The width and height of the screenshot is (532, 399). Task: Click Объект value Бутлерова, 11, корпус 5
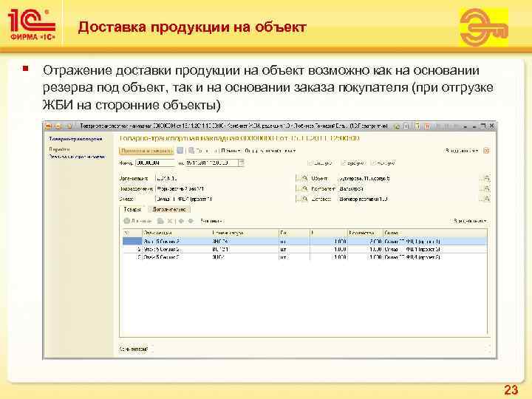click(365, 178)
